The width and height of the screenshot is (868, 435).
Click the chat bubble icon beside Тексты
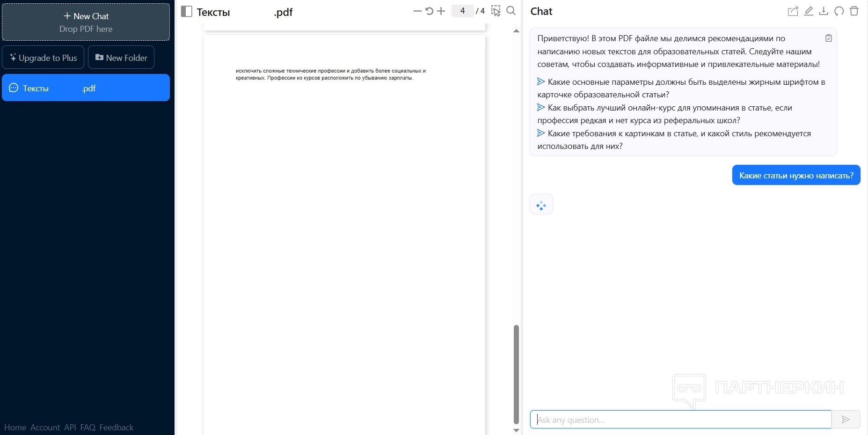(x=14, y=88)
